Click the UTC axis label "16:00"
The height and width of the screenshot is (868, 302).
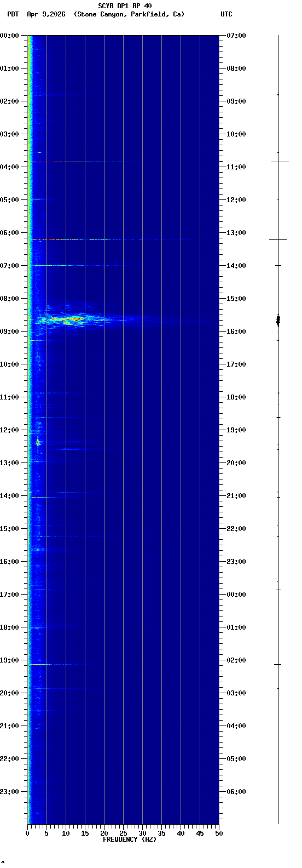click(236, 332)
